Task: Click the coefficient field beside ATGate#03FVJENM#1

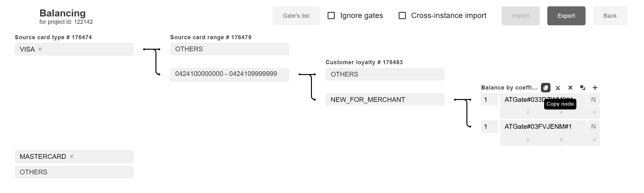Action: tap(489, 127)
